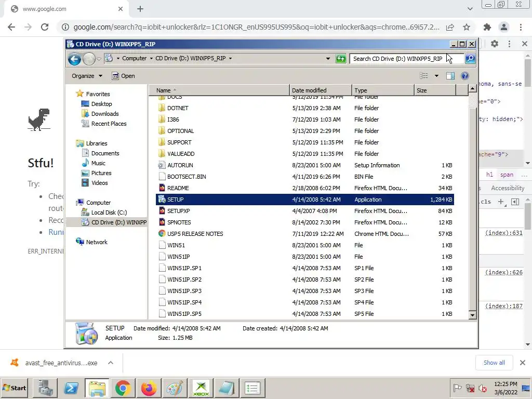Open PowerShell from the taskbar

[x=71, y=388]
